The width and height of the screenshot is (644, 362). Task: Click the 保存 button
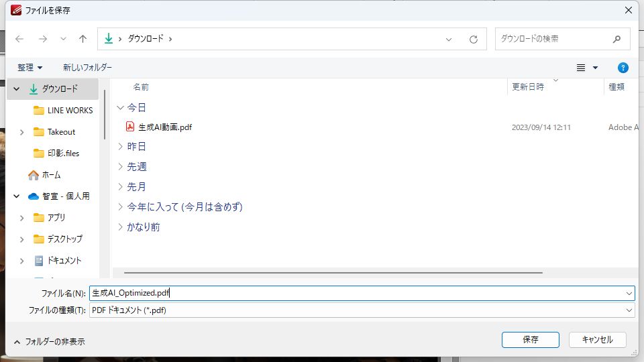(530, 340)
